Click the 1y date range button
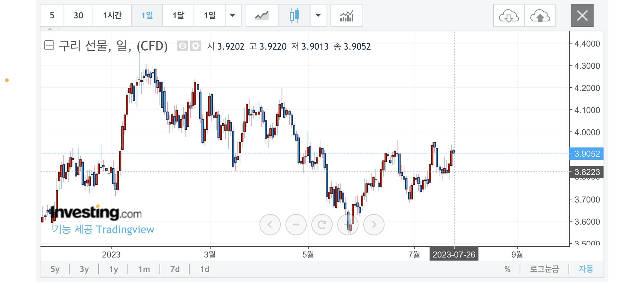 [x=114, y=269]
